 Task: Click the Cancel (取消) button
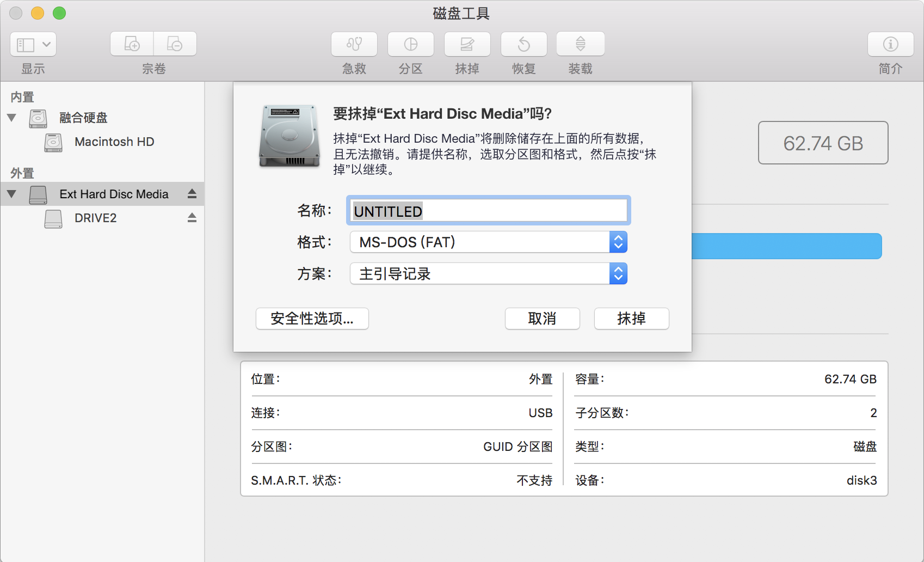click(x=542, y=319)
